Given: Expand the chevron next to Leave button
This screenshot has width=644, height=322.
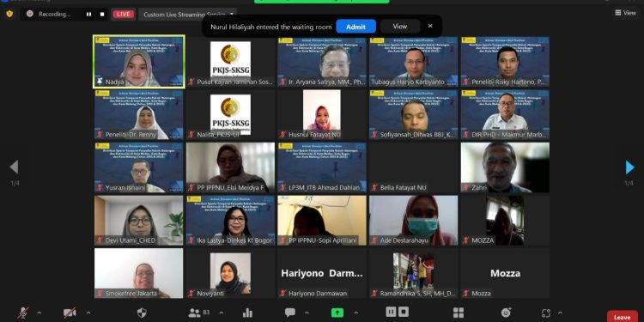Looking at the screenshot, I should pos(560,313).
